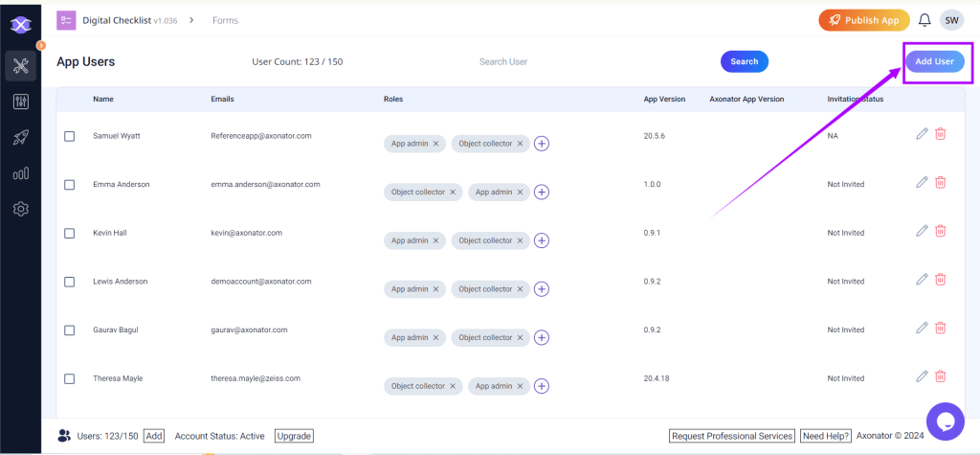
Task: Open the bar chart reports sidebar icon
Action: pos(20,173)
